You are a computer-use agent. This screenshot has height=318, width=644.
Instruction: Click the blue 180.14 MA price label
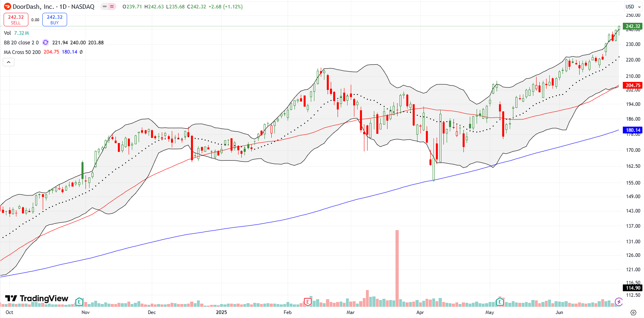coord(633,130)
